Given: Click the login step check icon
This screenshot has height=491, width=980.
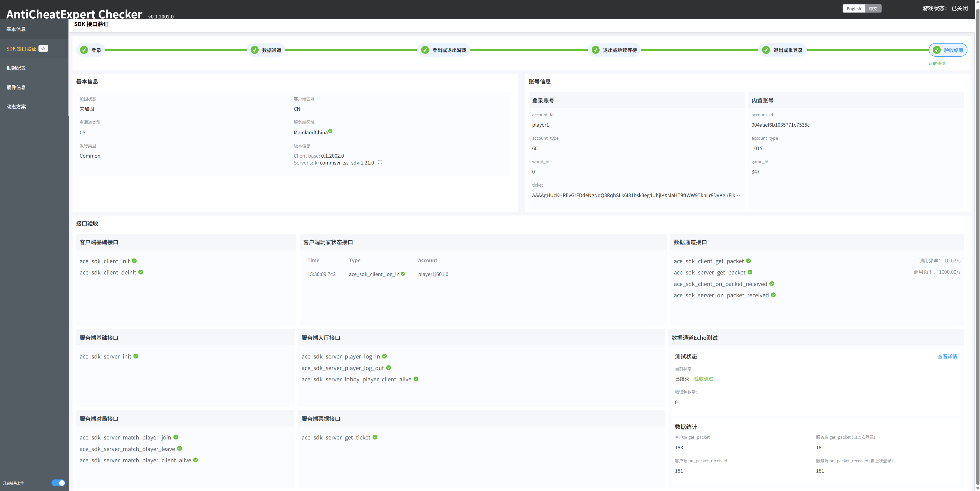Looking at the screenshot, I should (x=84, y=50).
